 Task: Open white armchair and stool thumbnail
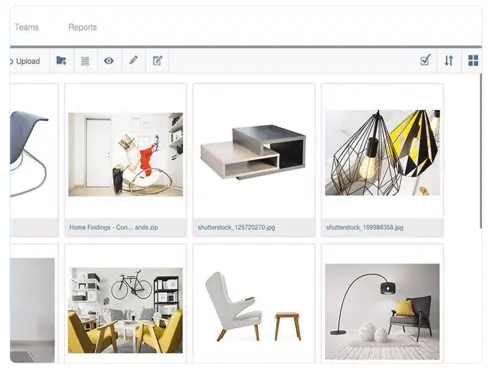(253, 307)
